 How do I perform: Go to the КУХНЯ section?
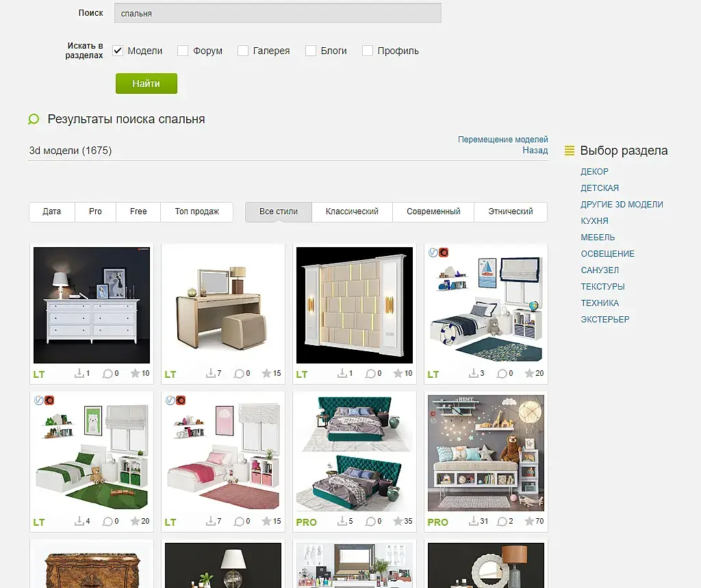pyautogui.click(x=594, y=221)
